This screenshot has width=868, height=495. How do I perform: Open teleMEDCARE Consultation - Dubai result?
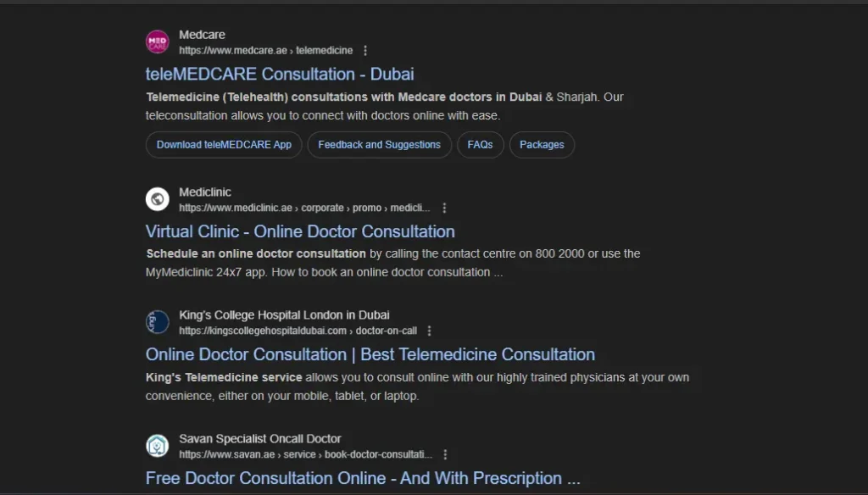(x=280, y=75)
